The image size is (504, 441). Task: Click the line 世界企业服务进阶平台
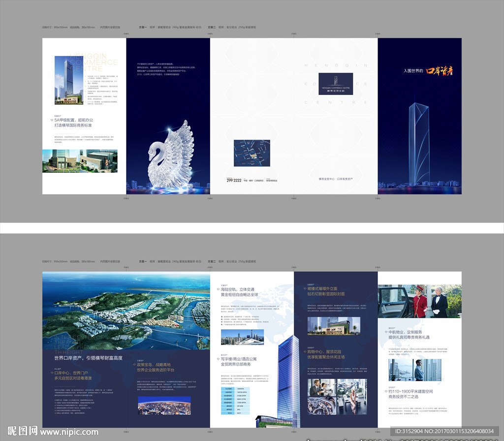tap(156, 370)
